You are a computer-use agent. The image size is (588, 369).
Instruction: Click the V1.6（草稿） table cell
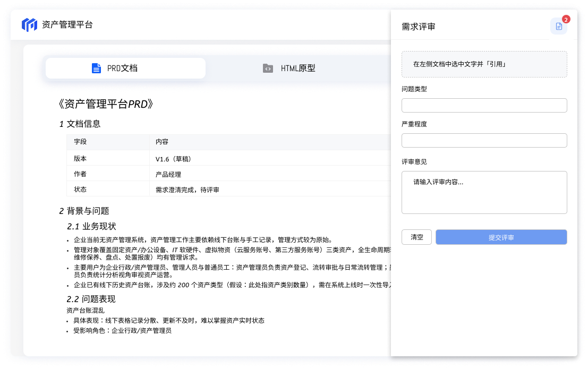[270, 158]
